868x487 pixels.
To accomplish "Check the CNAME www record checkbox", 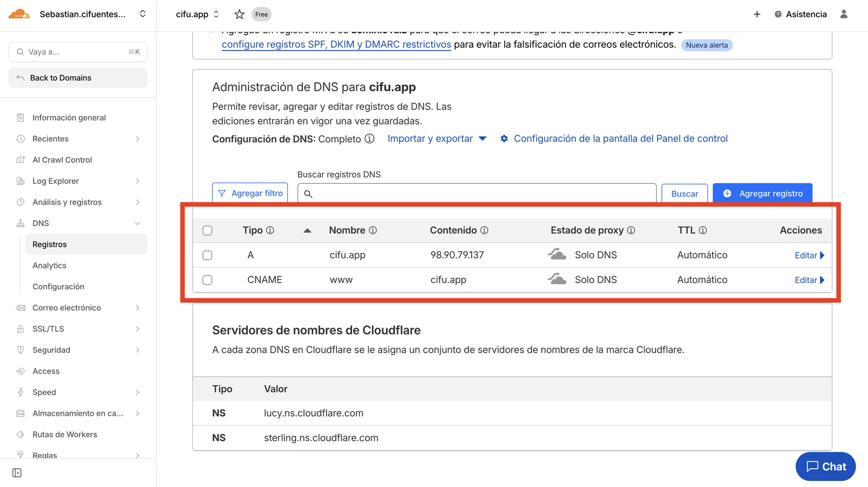I will click(207, 280).
